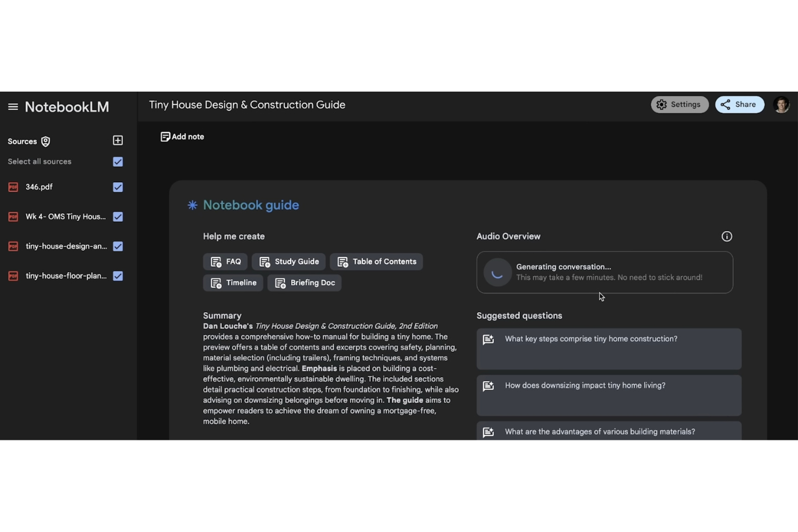798x532 pixels.
Task: Ask 'What key steps comprise tiny home construction?'
Action: (x=609, y=349)
